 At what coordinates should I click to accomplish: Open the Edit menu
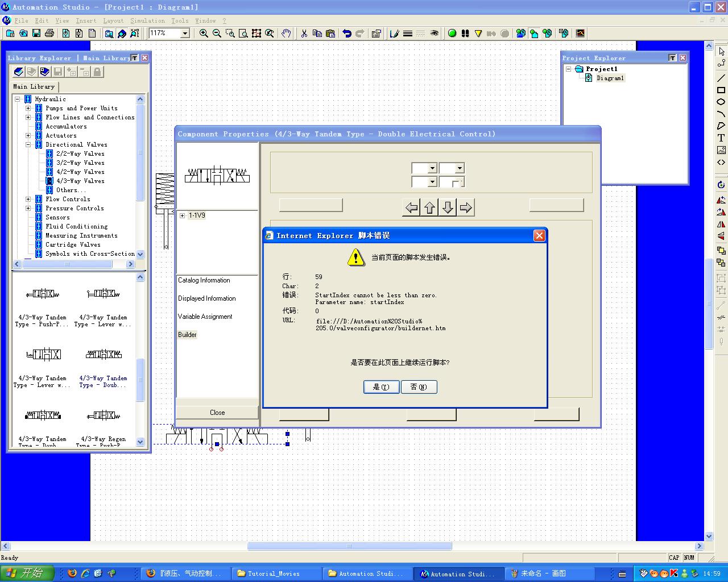coord(42,20)
